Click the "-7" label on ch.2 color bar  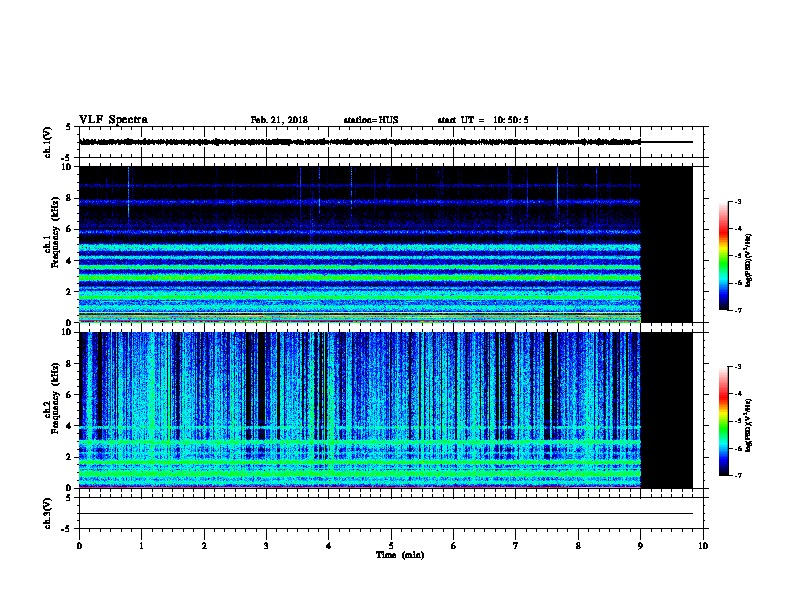tap(737, 475)
